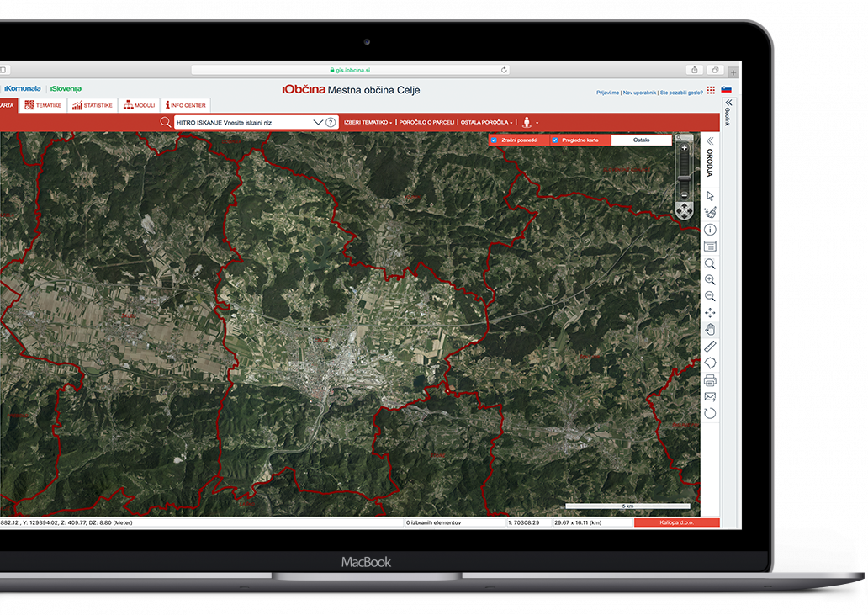Uncheck the Zračni posnetki layer checkbox
Image resolution: width=868 pixels, height=615 pixels.
(x=494, y=140)
